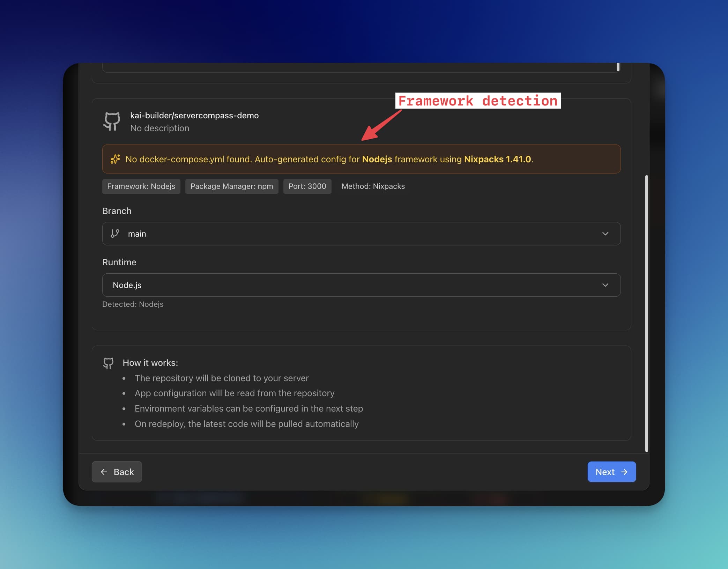Click the git branch icon in the Branch field
This screenshot has width=728, height=569.
click(115, 234)
